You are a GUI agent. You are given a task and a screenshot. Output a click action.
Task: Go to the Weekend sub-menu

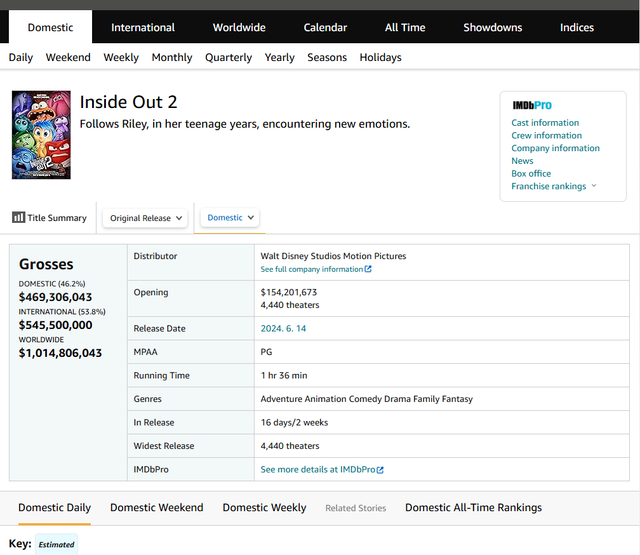click(x=68, y=58)
